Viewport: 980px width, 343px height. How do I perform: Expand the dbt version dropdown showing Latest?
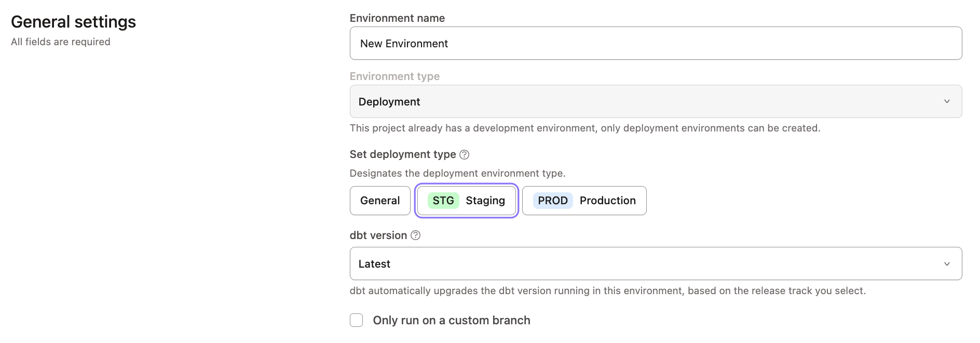[x=655, y=264]
